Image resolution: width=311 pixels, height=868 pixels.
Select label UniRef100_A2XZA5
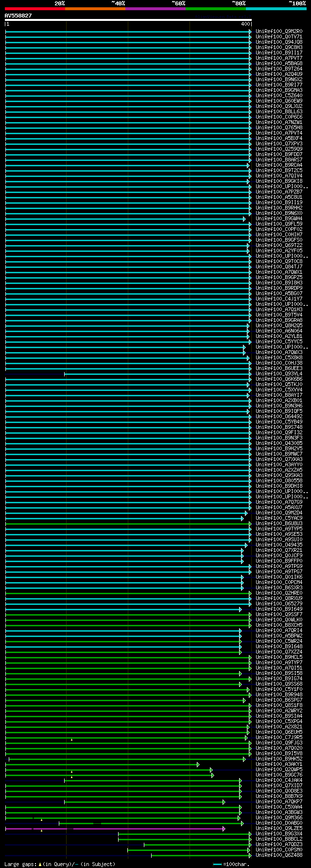[x=279, y=470]
